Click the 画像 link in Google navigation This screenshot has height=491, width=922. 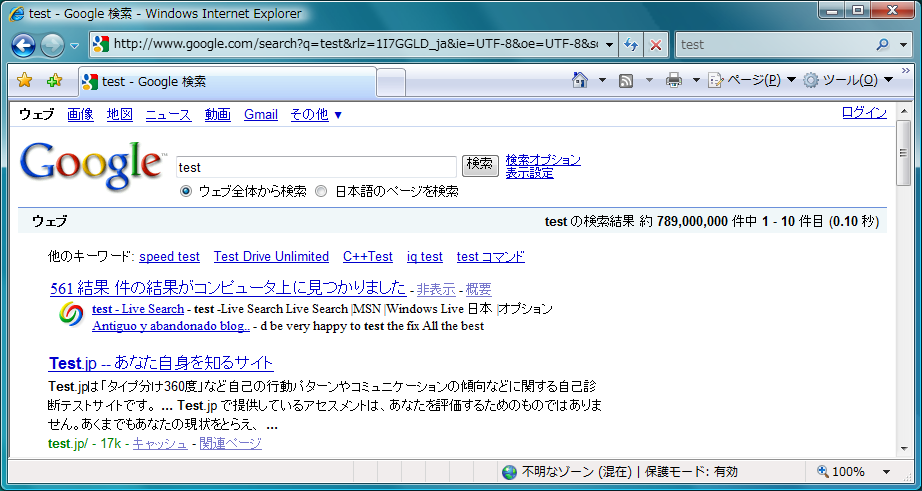coord(81,114)
